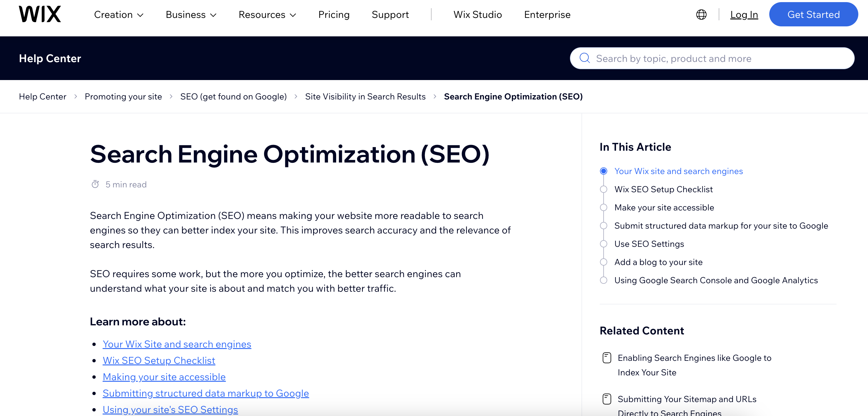Open the language globe selector
The width and height of the screenshot is (868, 416).
click(x=701, y=15)
